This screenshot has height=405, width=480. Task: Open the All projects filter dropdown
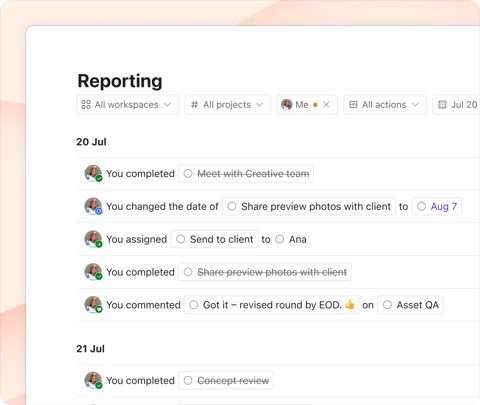pos(227,105)
